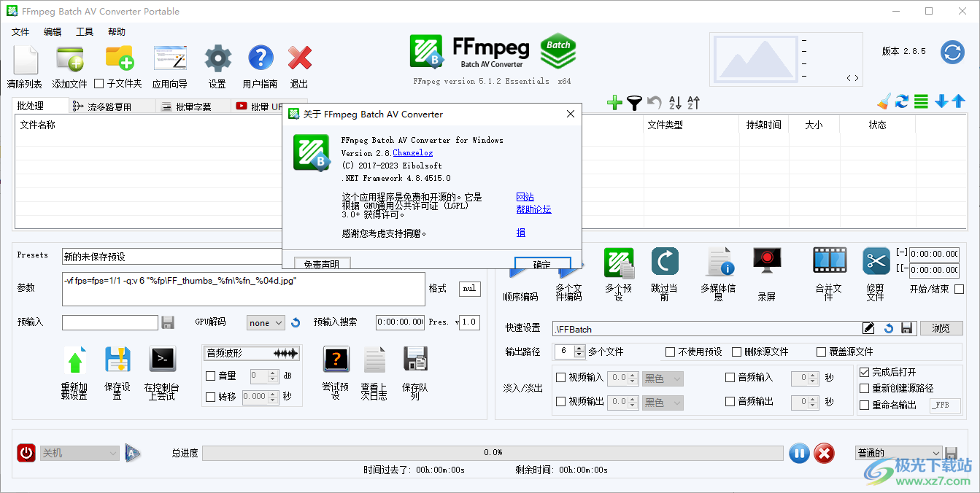Open the 黑色 fade-in color picker
The height and width of the screenshot is (493, 980).
pos(662,379)
